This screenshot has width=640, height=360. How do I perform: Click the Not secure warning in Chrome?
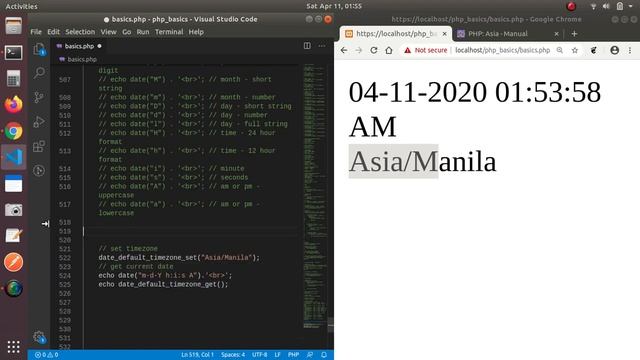425,50
